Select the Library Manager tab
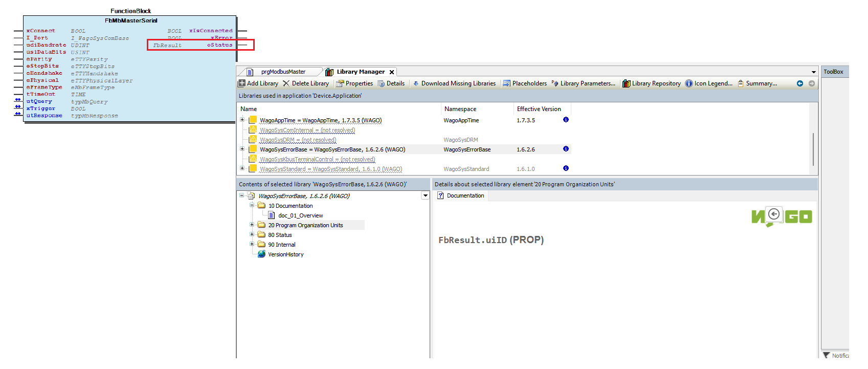The width and height of the screenshot is (868, 369). (361, 72)
